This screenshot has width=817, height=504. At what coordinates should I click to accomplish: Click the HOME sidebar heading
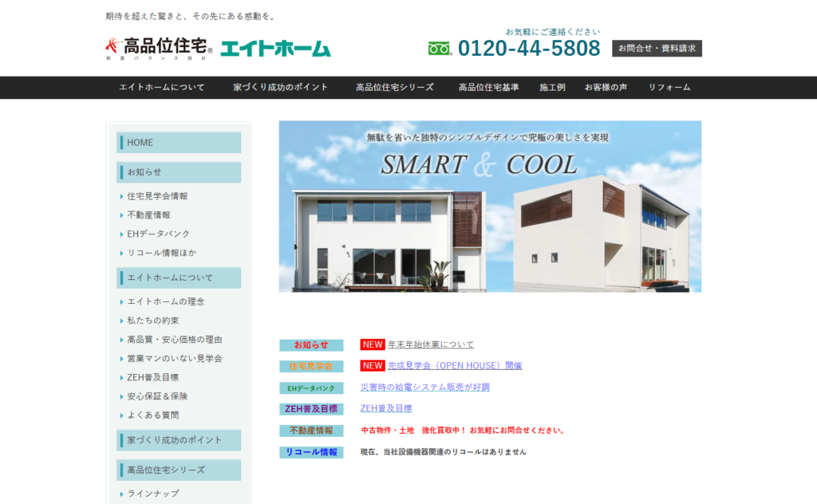pyautogui.click(x=179, y=143)
